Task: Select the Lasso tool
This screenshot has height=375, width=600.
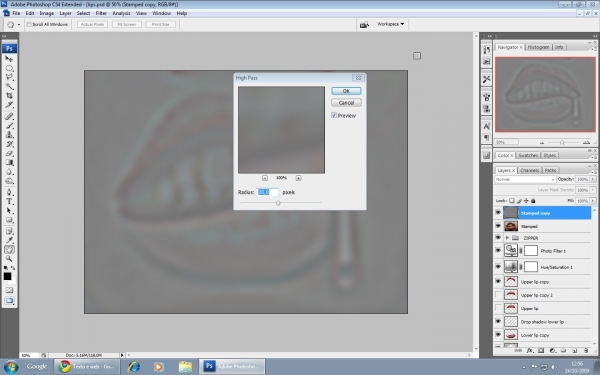Action: point(10,77)
